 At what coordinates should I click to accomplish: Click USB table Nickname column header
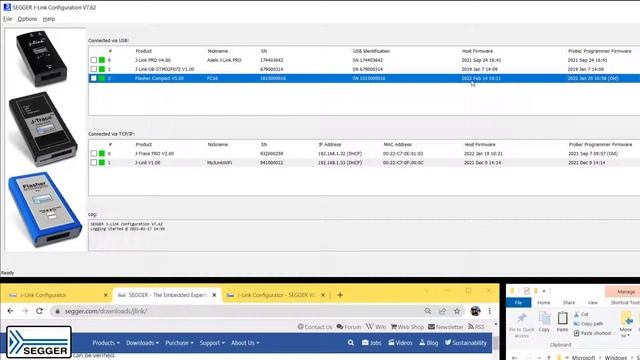click(x=218, y=51)
